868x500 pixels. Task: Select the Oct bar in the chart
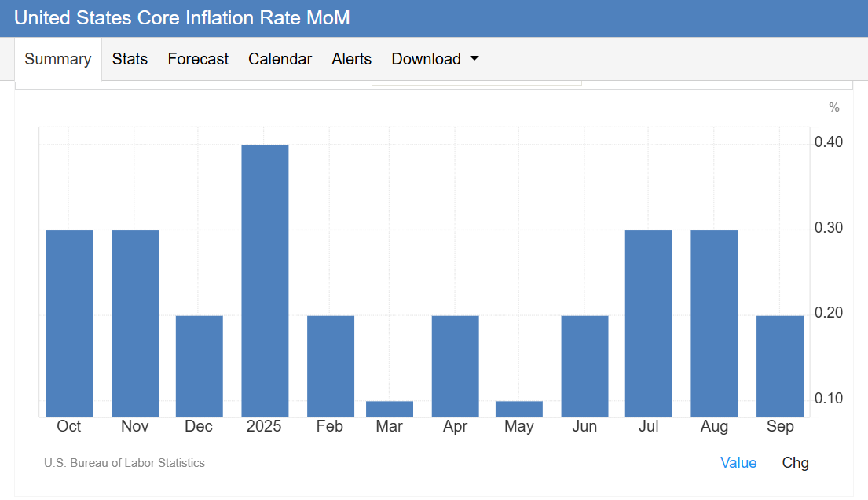point(70,323)
